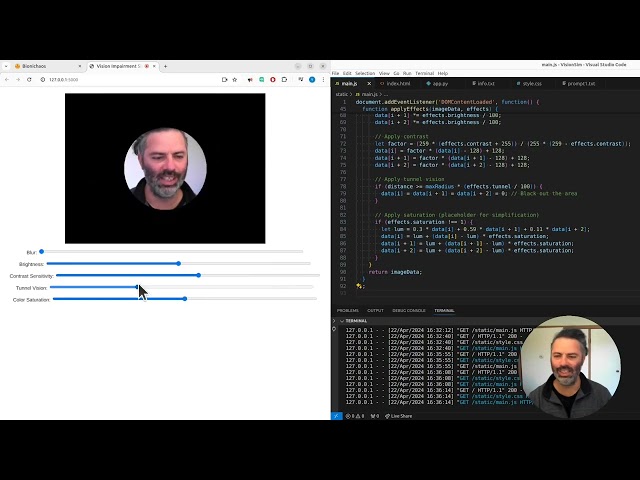
Task: Click the Tunnel Vision slider handle
Action: 138,287
